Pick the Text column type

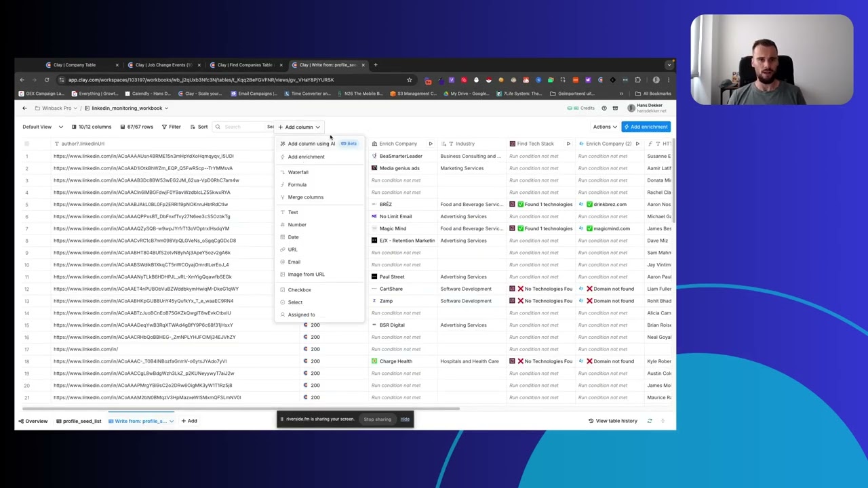point(319,212)
